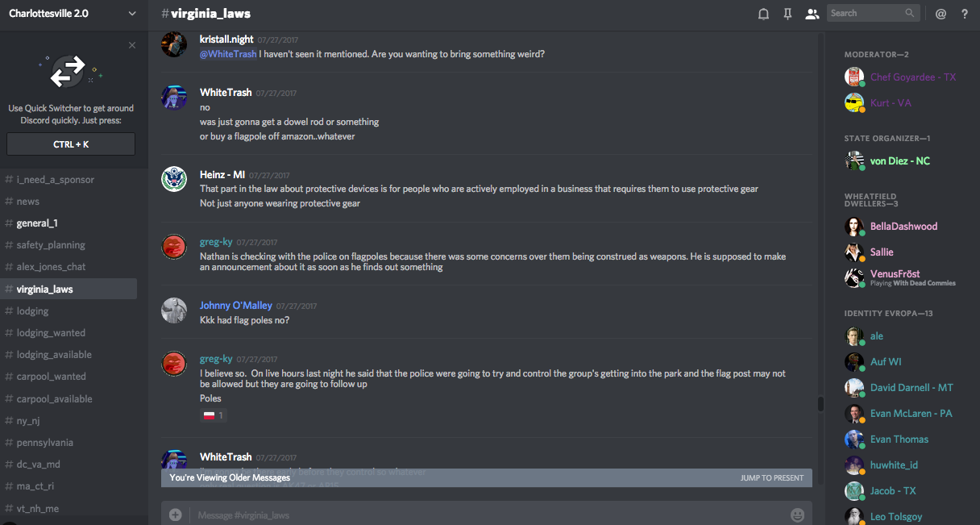This screenshot has height=525, width=980.
Task: Click the @WhiteTrash mention link
Action: 228,54
